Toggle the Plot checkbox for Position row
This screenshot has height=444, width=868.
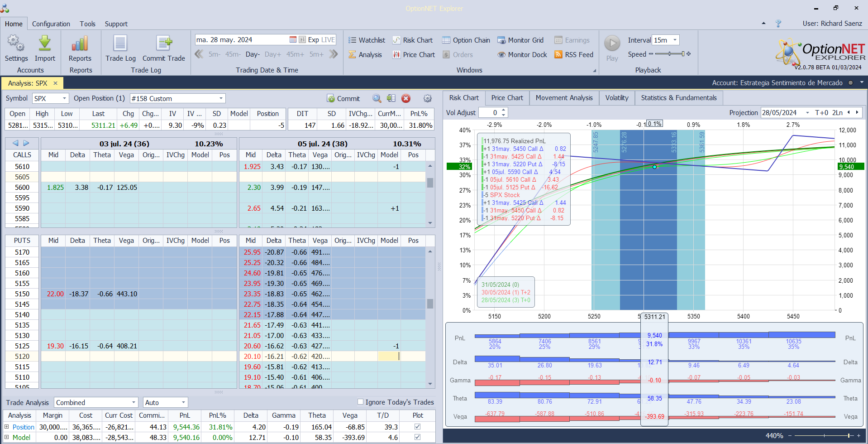417,427
